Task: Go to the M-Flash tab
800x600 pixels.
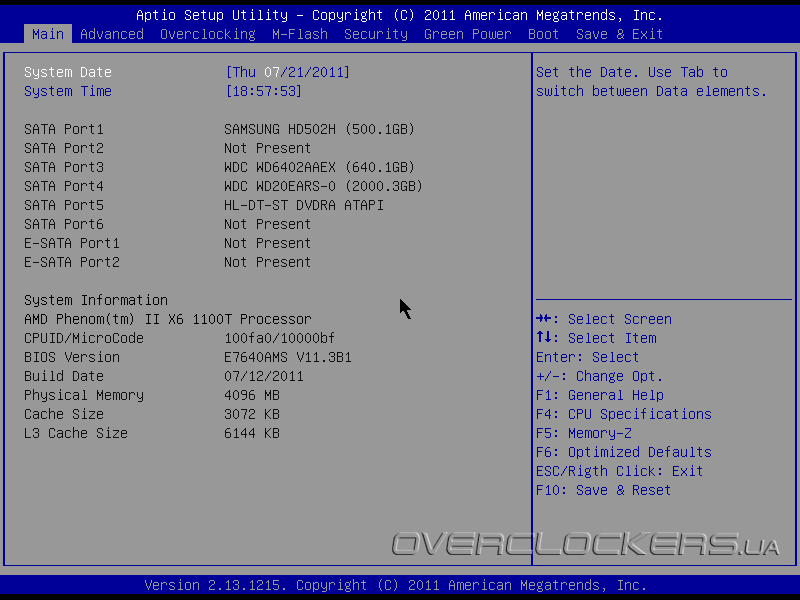Action: 300,34
